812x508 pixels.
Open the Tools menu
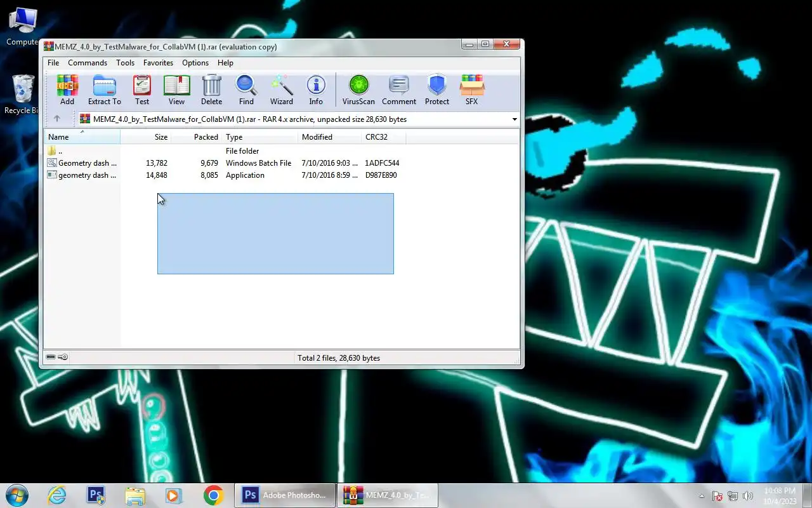(x=125, y=63)
